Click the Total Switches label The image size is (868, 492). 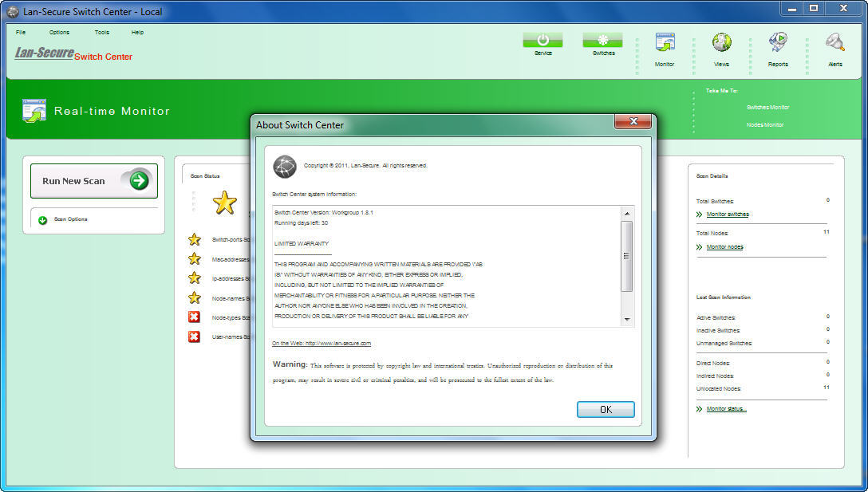coord(715,202)
